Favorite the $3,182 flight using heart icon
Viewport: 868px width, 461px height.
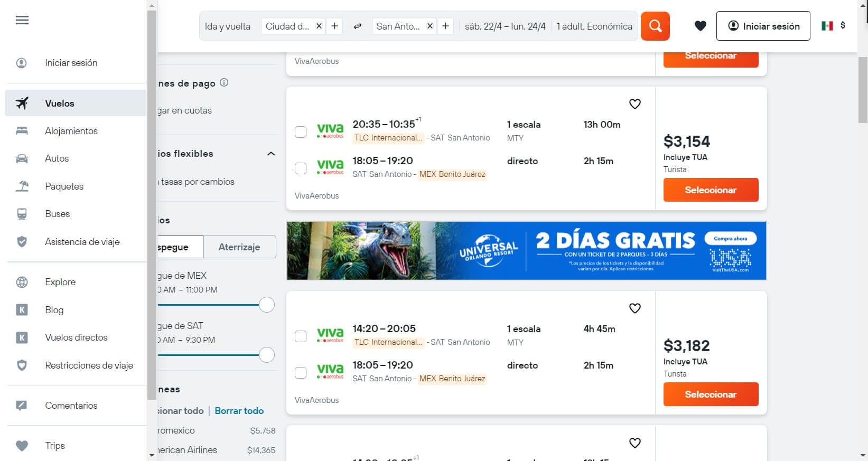point(634,308)
